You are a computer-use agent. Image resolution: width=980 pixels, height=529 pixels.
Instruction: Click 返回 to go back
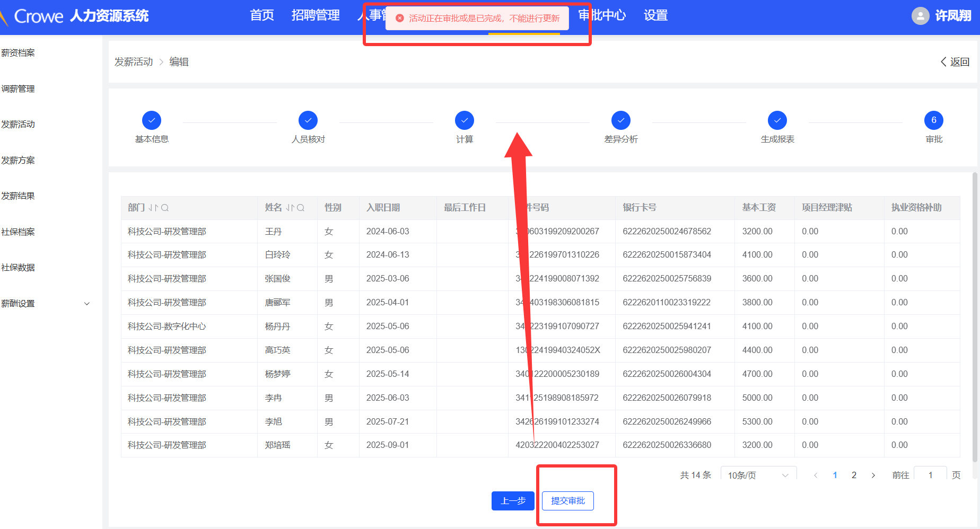point(955,62)
